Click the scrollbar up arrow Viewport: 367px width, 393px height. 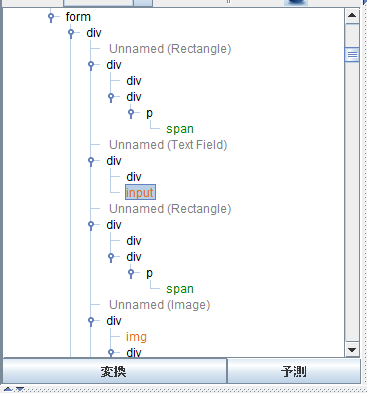click(352, 15)
